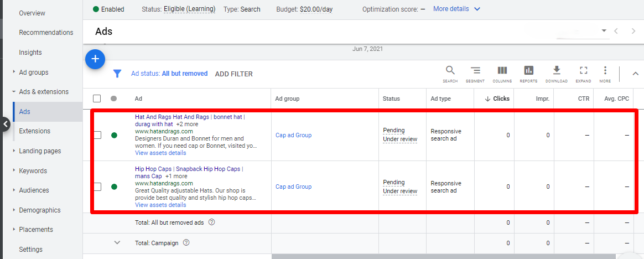Open Keywords in the left sidebar
The height and width of the screenshot is (259, 644).
[33, 171]
